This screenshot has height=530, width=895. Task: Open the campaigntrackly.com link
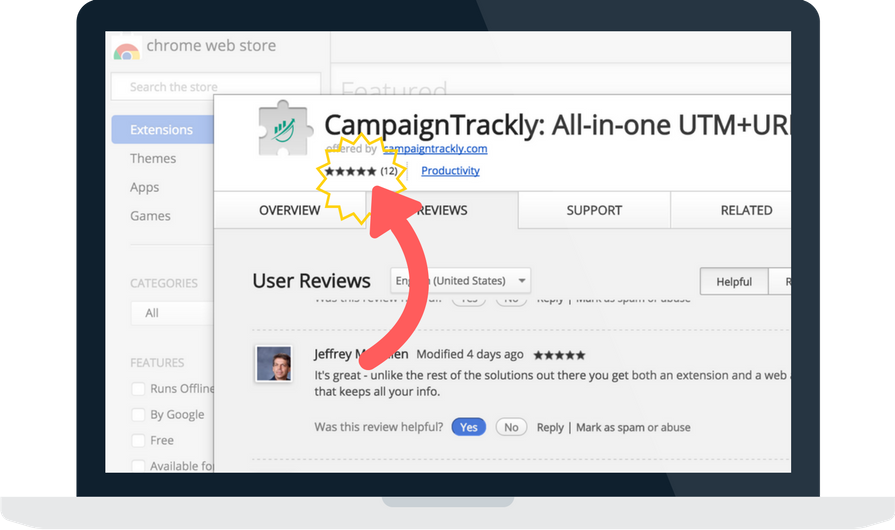[x=435, y=149]
